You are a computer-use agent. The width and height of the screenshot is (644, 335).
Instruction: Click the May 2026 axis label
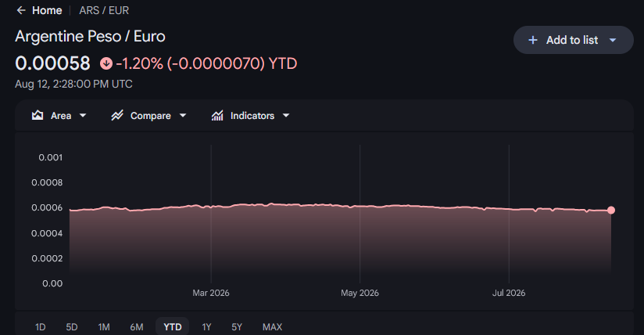[x=360, y=293]
